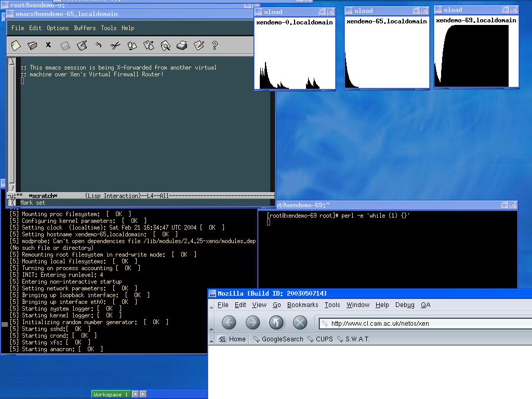Click the Emacs Undo arrow icon

tap(98, 45)
